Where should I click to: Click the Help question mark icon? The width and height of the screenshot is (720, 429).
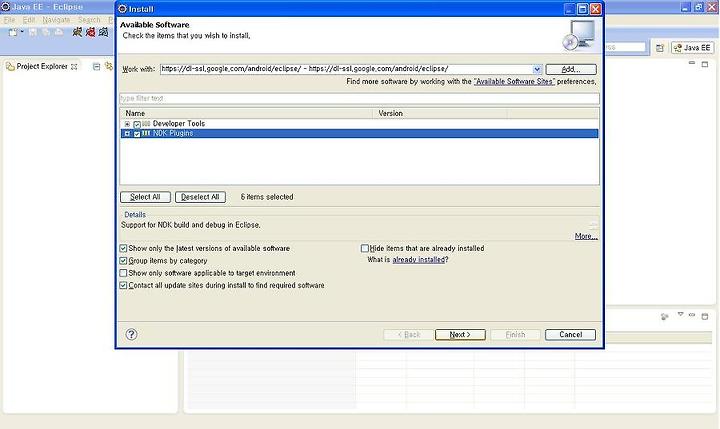131,334
